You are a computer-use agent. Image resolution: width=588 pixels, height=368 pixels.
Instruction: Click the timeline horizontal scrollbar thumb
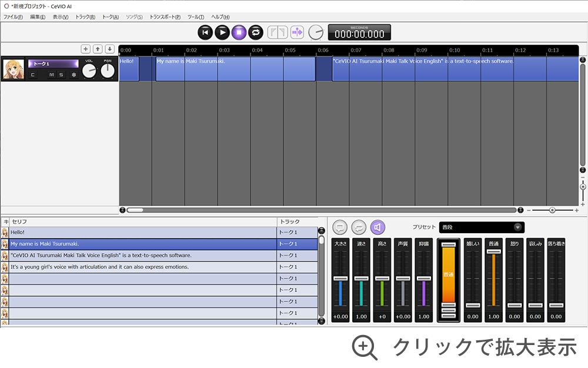tap(135, 210)
